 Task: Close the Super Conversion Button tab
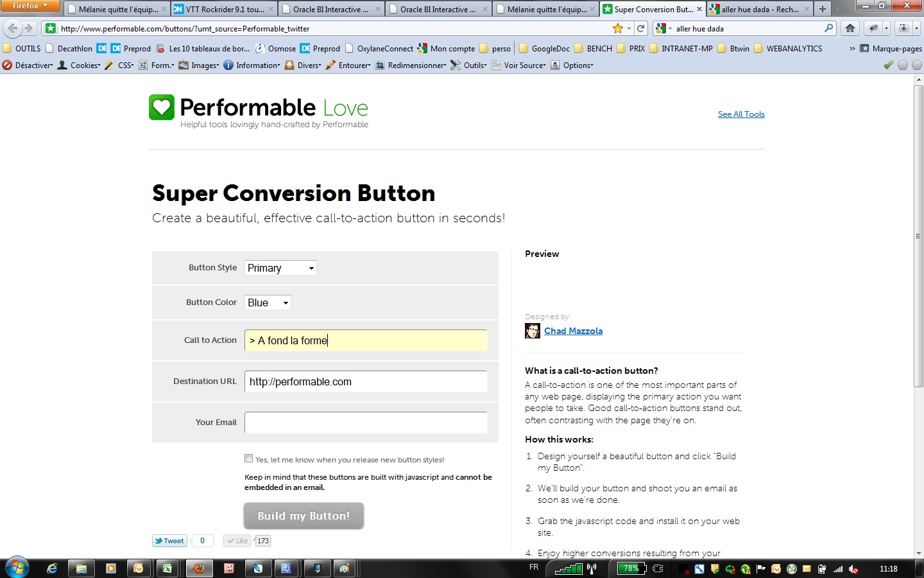(x=699, y=9)
